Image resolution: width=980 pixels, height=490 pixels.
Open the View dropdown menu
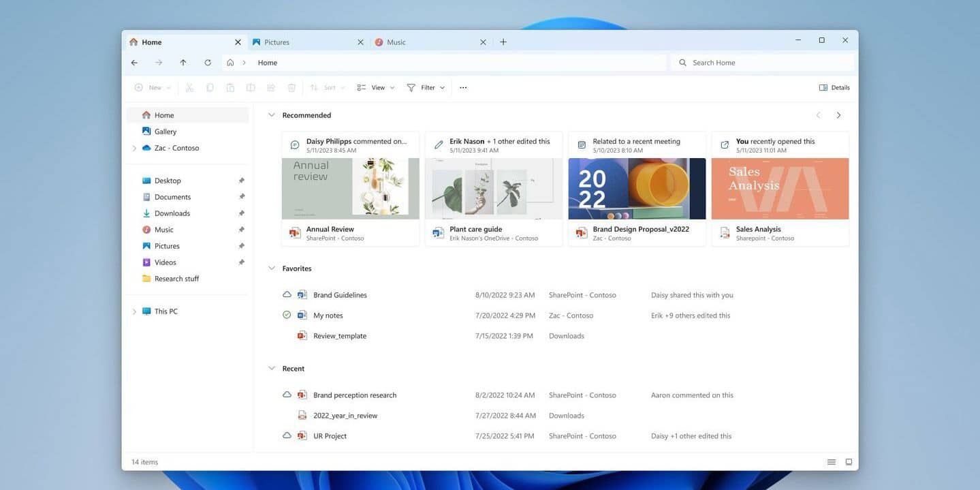click(x=376, y=88)
